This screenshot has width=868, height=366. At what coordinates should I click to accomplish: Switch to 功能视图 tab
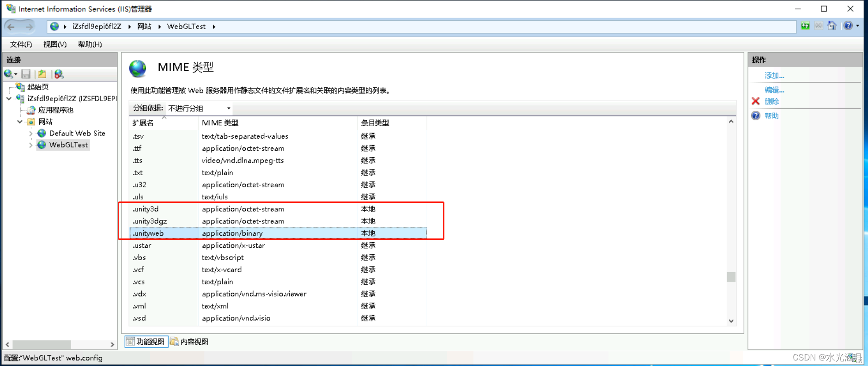tap(146, 342)
